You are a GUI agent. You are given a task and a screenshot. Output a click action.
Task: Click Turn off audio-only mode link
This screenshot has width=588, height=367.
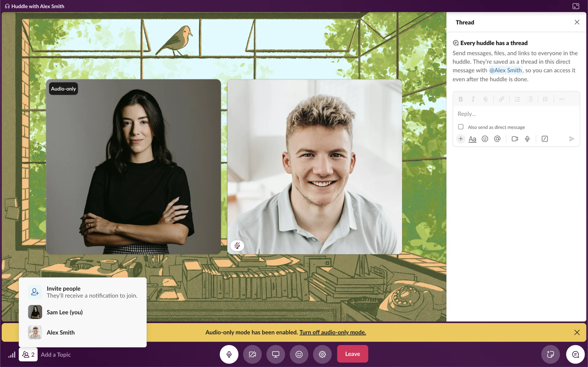tap(333, 332)
